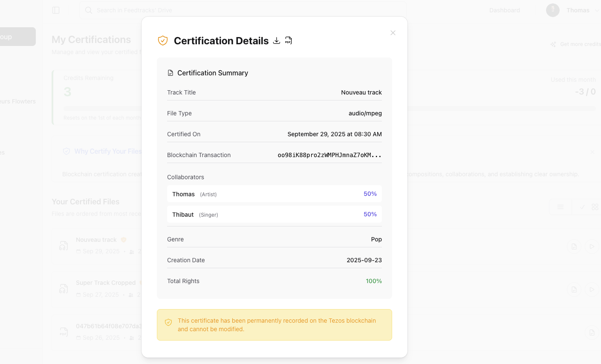Click the sidebar toggle icon near the search bar

(56, 10)
